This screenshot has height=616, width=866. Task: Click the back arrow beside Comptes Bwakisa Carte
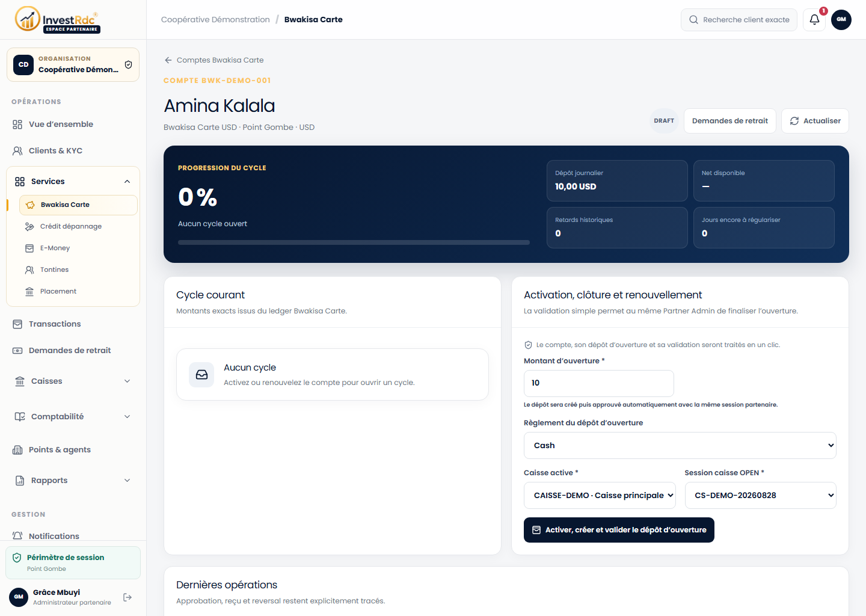click(x=168, y=60)
